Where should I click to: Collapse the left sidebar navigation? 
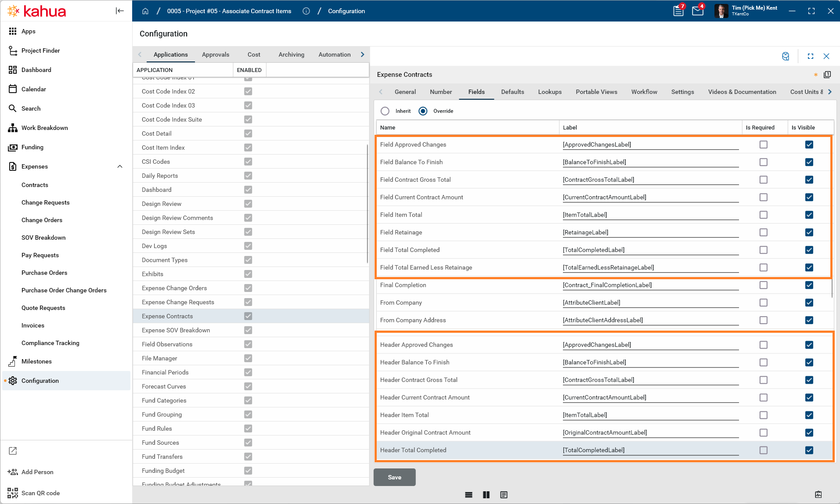click(119, 11)
